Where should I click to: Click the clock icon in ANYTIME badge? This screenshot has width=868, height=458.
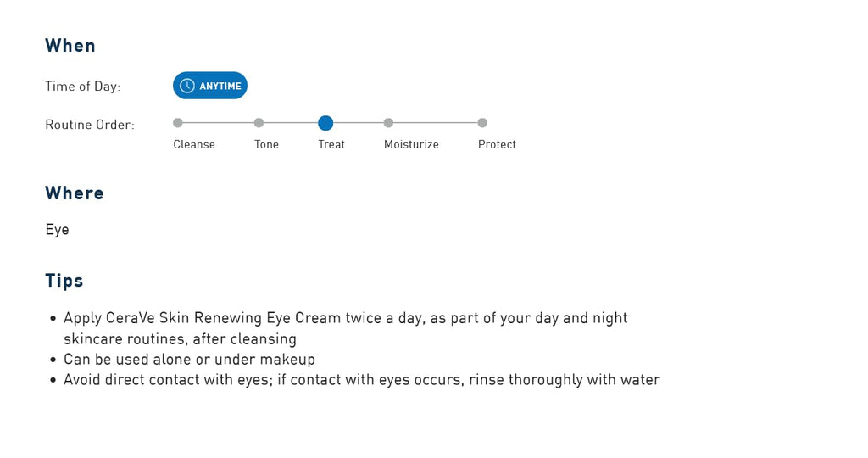[x=187, y=86]
